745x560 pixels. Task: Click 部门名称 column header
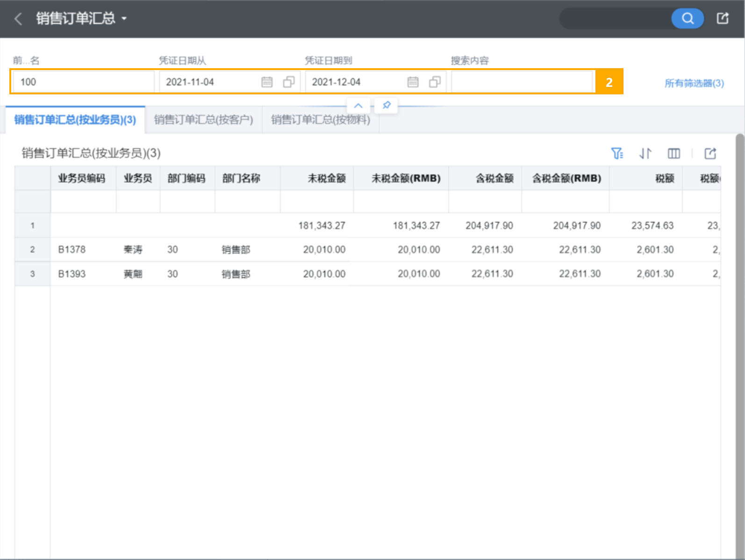pos(248,178)
